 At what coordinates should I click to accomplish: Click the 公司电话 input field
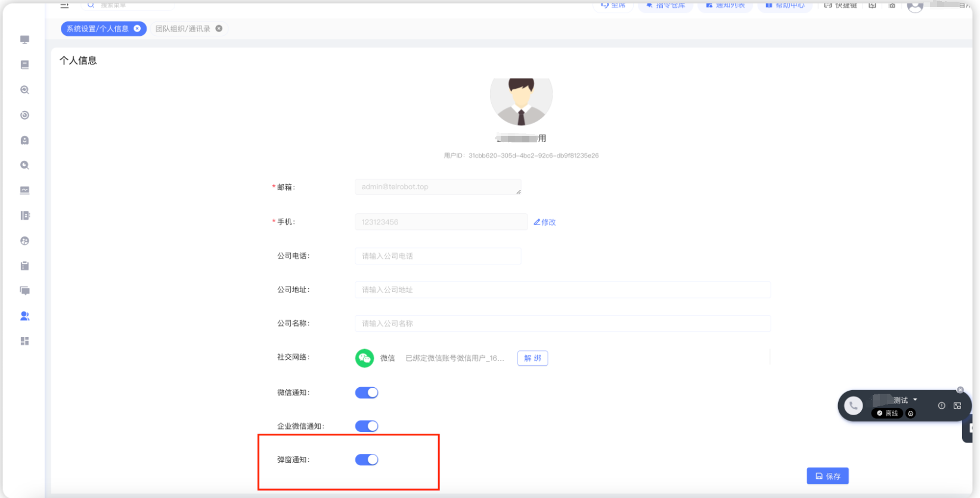pos(438,256)
